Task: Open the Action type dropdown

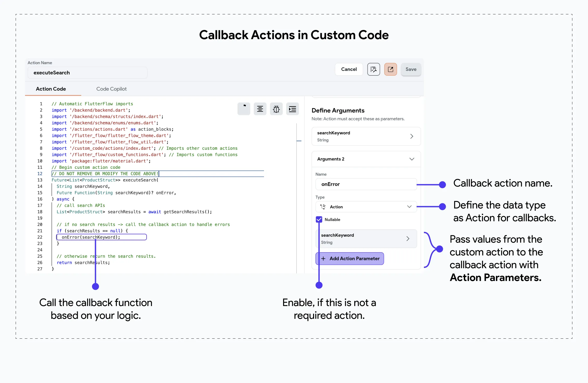Action: coord(366,207)
